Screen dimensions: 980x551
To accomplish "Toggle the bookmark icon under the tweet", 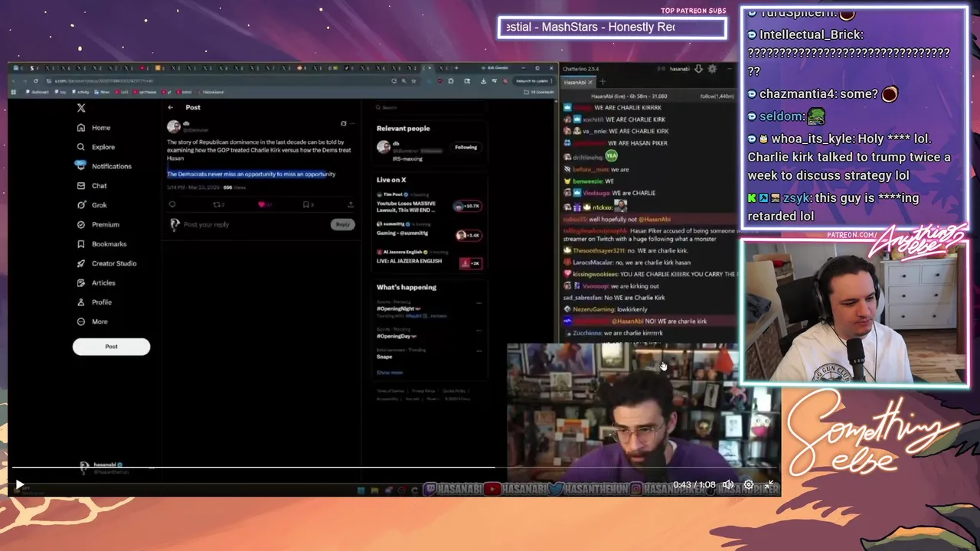I will coord(305,205).
